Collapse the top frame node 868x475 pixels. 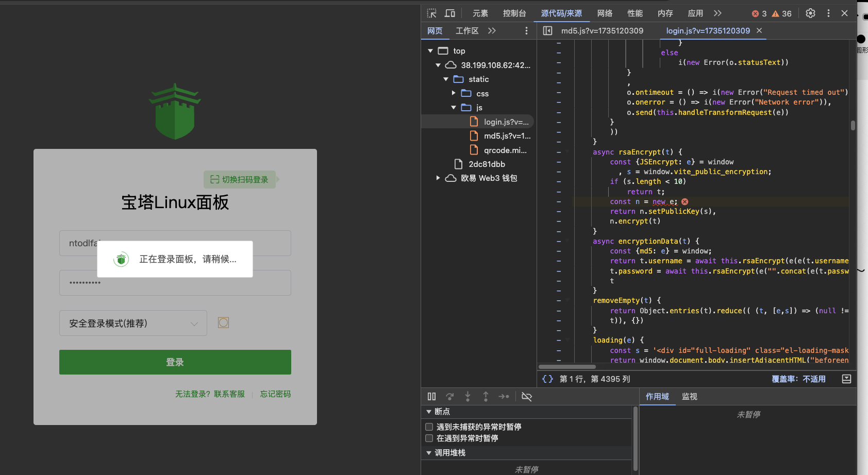point(430,51)
